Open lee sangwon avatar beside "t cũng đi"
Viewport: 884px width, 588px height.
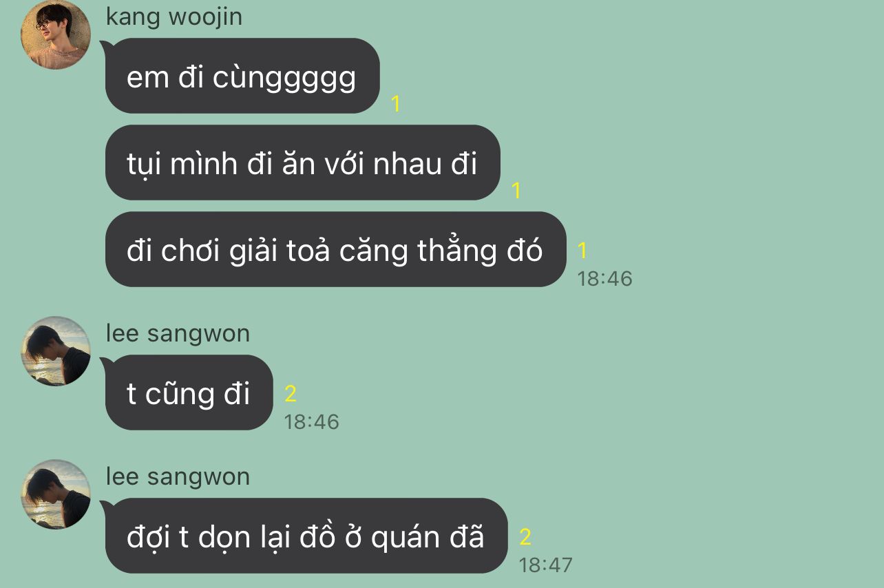pyautogui.click(x=56, y=351)
